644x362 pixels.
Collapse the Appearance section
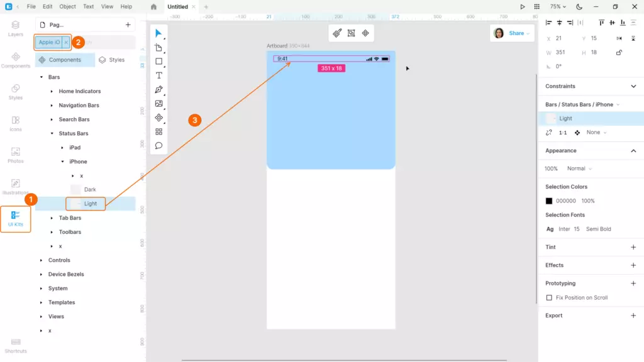click(x=633, y=151)
